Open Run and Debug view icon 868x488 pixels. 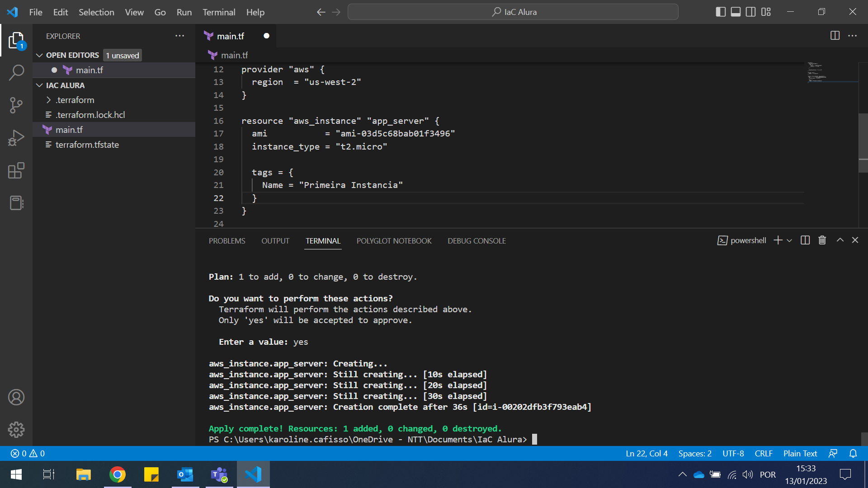click(x=16, y=138)
